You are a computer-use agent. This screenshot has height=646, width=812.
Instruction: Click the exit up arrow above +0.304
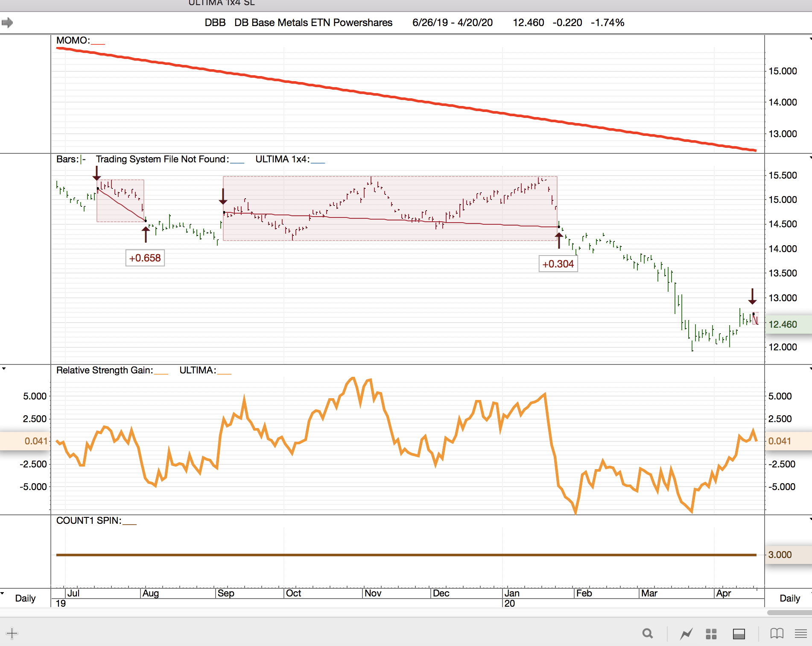pos(559,241)
